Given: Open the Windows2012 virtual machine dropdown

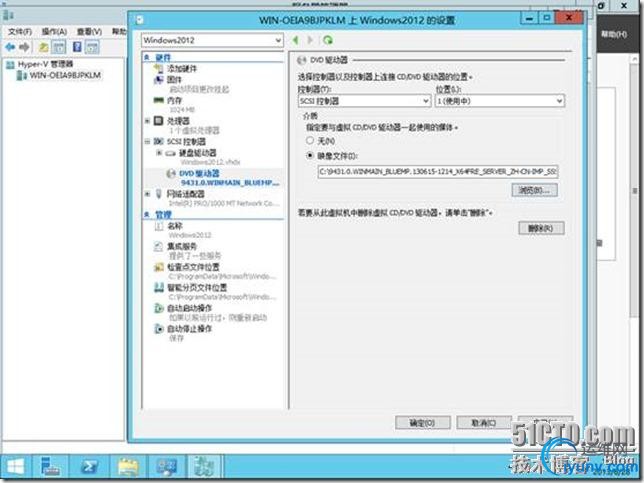Looking at the screenshot, I should (212, 40).
